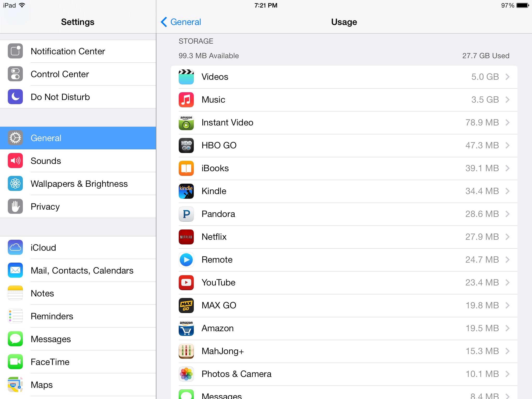Tap the 47.3 MB HBO GO size

(x=482, y=145)
